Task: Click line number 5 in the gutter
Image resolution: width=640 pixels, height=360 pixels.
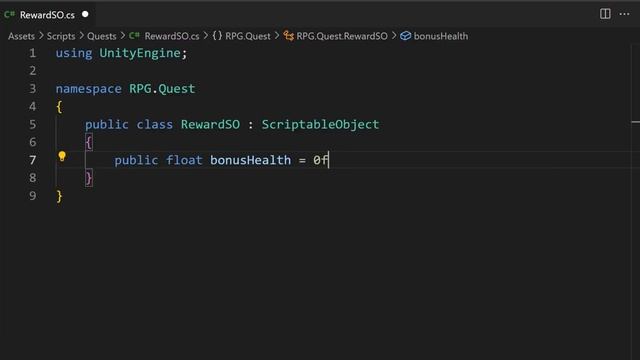Action: tap(33, 124)
